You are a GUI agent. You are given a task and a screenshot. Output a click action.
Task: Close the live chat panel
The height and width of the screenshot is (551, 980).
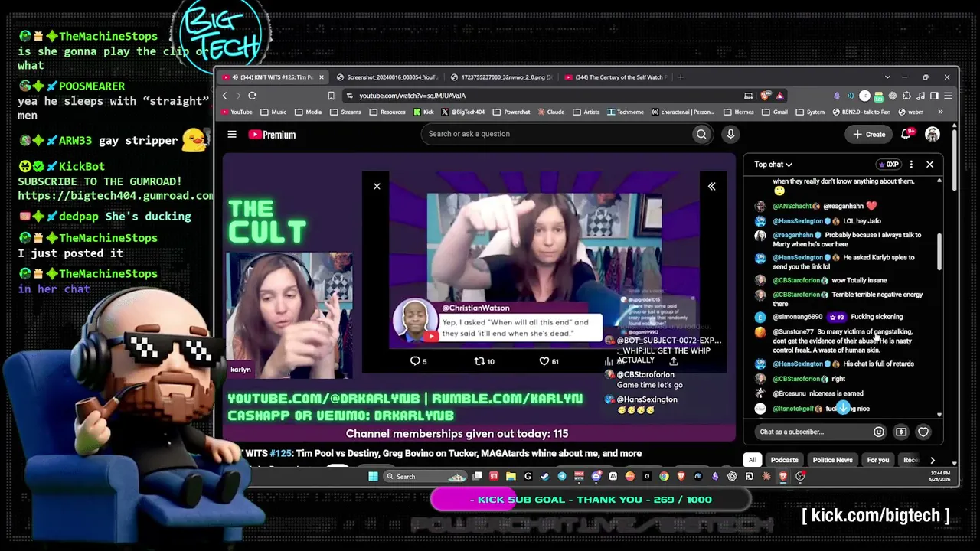pos(929,165)
